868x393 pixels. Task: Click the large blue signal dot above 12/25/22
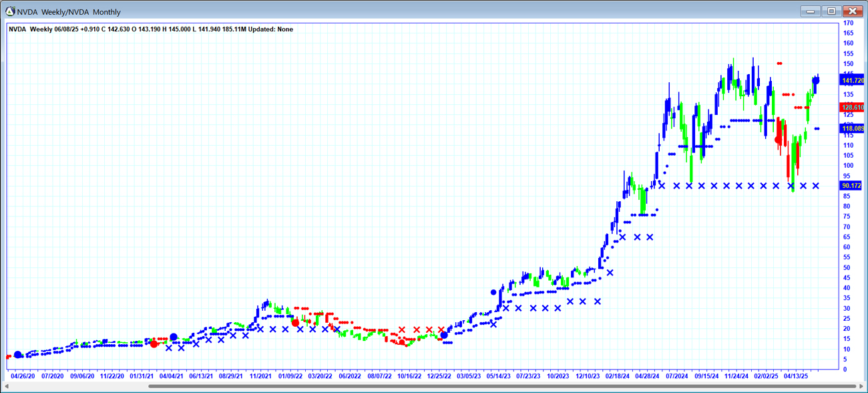[444, 336]
